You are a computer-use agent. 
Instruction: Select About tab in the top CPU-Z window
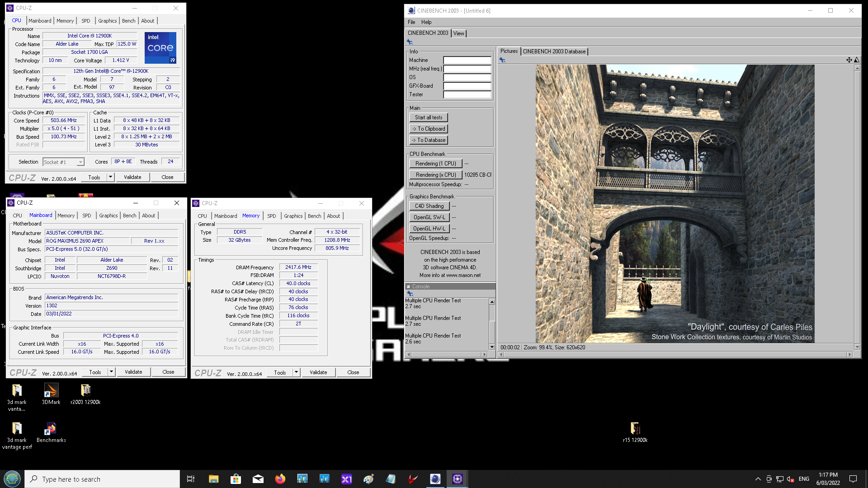pos(148,21)
